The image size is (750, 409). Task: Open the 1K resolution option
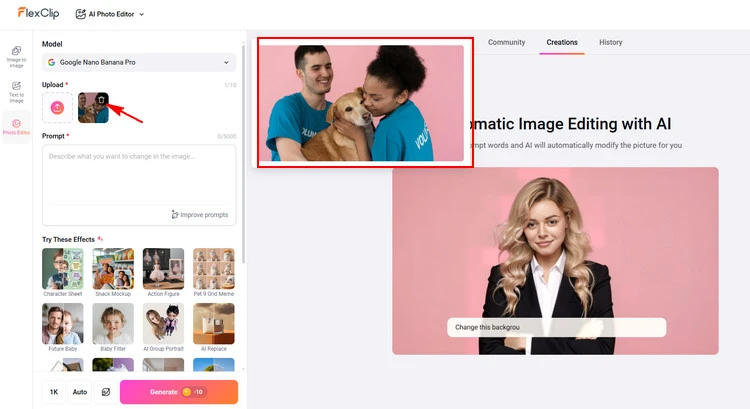(54, 392)
